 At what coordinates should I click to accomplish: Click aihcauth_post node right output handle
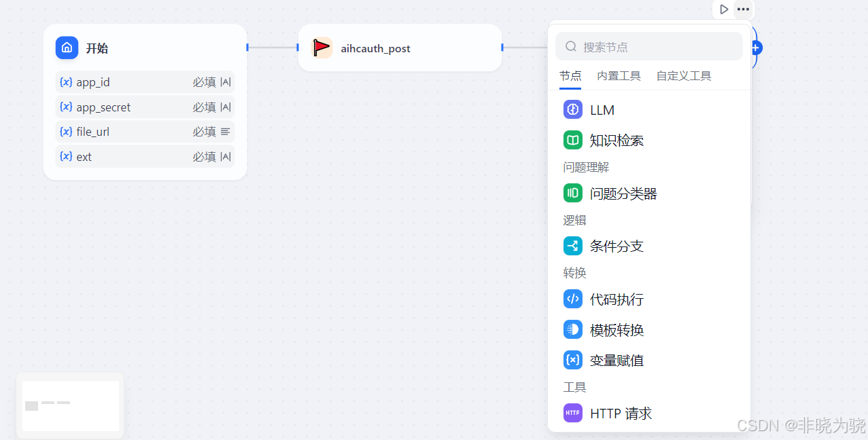[502, 47]
